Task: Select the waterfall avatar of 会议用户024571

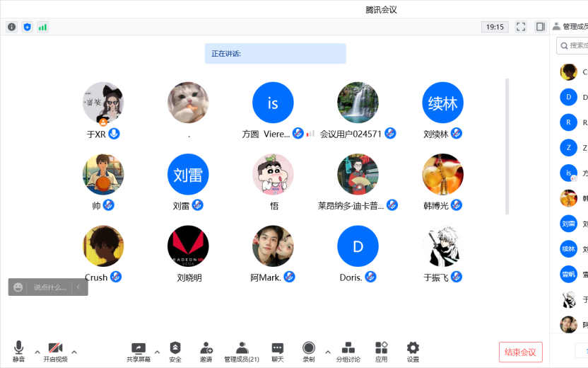Action: (358, 103)
